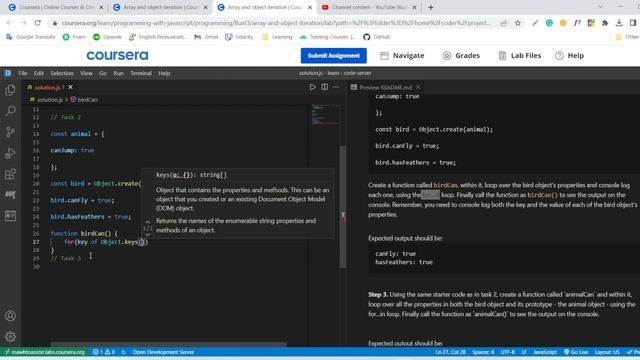The image size is (640, 360).
Task: Open the Extensions icon in activity bar
Action: [11, 174]
